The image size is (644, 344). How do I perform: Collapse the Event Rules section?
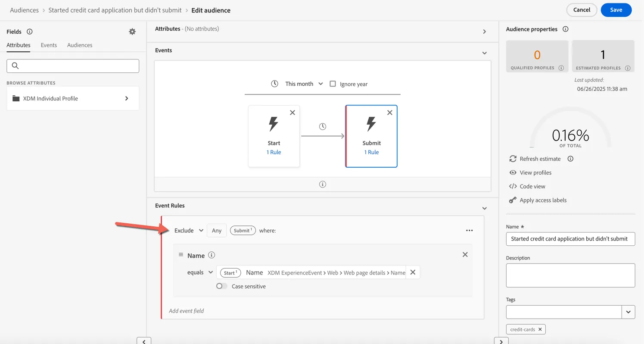[x=484, y=208]
